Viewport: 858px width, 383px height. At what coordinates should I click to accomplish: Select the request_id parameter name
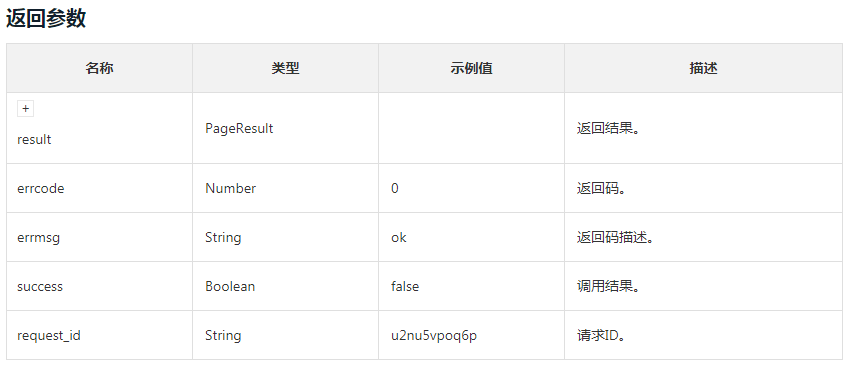49,335
